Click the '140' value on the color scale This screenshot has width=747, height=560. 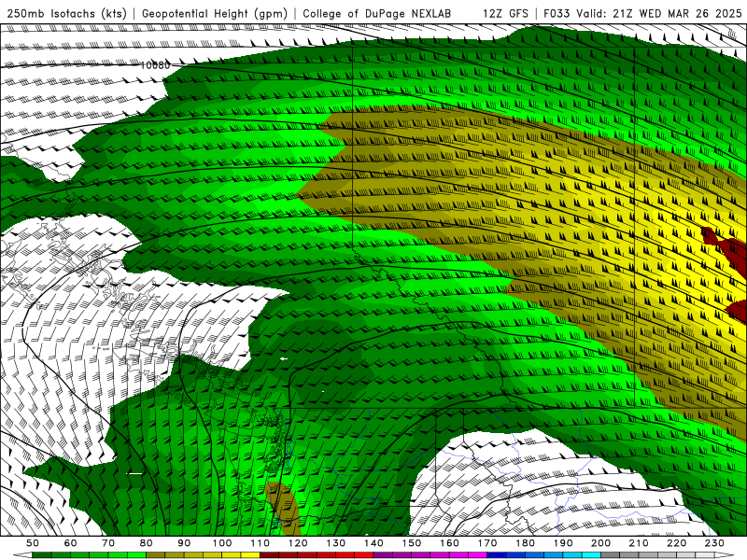pyautogui.click(x=374, y=543)
